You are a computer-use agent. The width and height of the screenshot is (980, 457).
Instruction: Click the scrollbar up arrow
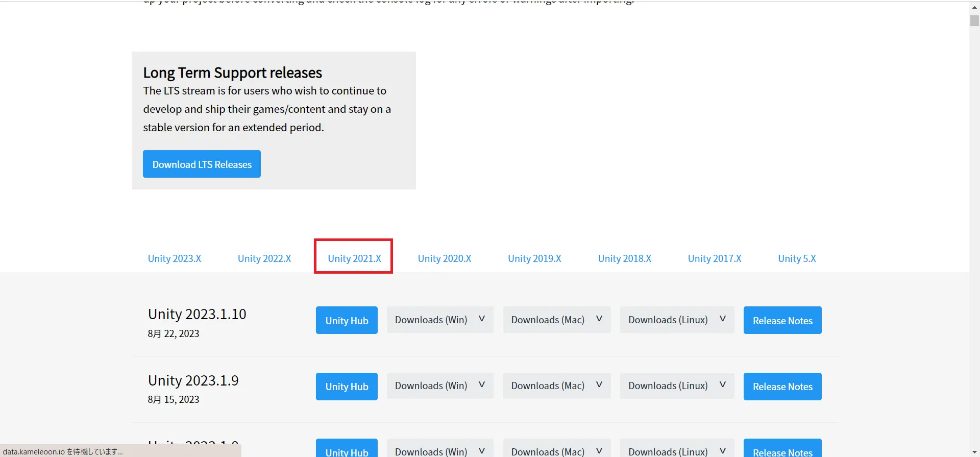pyautogui.click(x=974, y=7)
